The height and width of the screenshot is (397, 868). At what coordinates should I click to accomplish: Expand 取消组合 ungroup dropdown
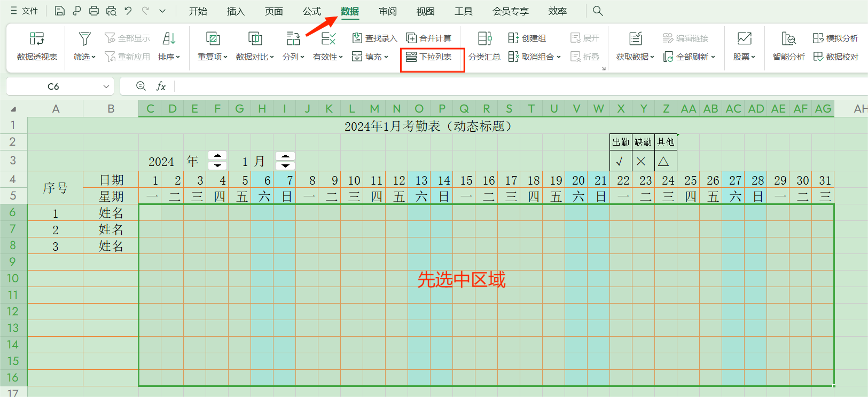[559, 57]
